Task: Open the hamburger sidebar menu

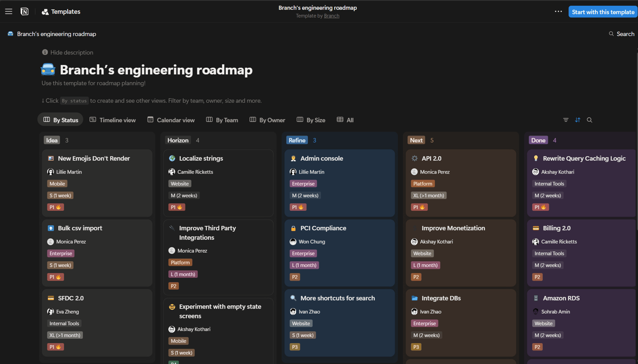Action: tap(9, 11)
